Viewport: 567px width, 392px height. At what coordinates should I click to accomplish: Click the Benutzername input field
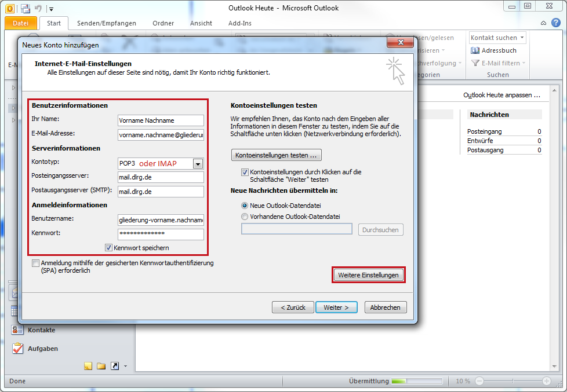(161, 219)
